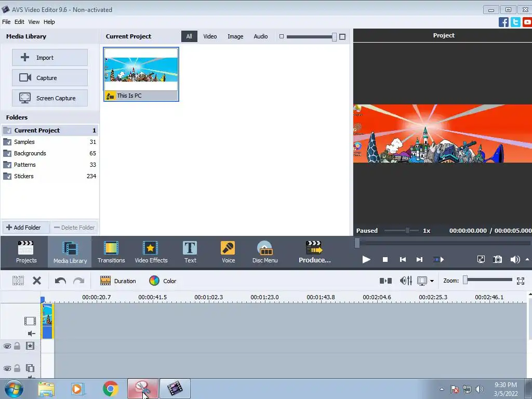Click the Import button
This screenshot has height=399, width=532.
tap(50, 57)
